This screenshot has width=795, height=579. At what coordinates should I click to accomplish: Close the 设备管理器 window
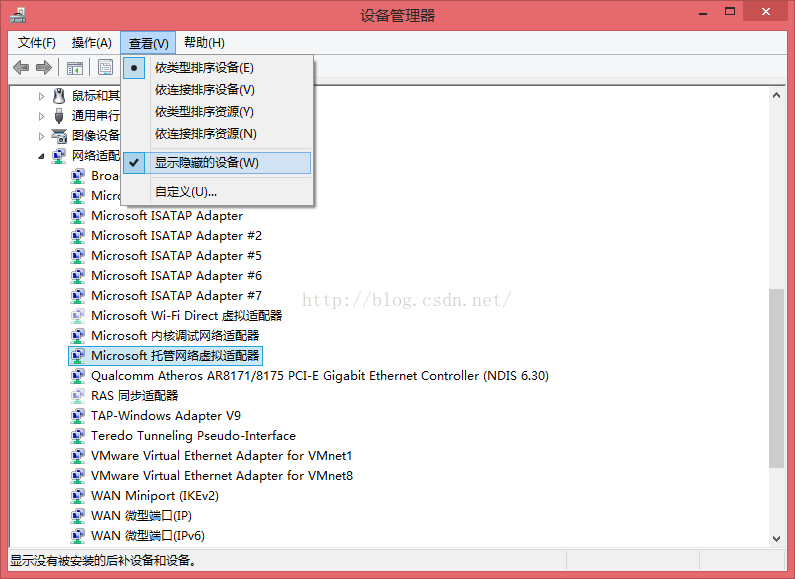(x=766, y=12)
